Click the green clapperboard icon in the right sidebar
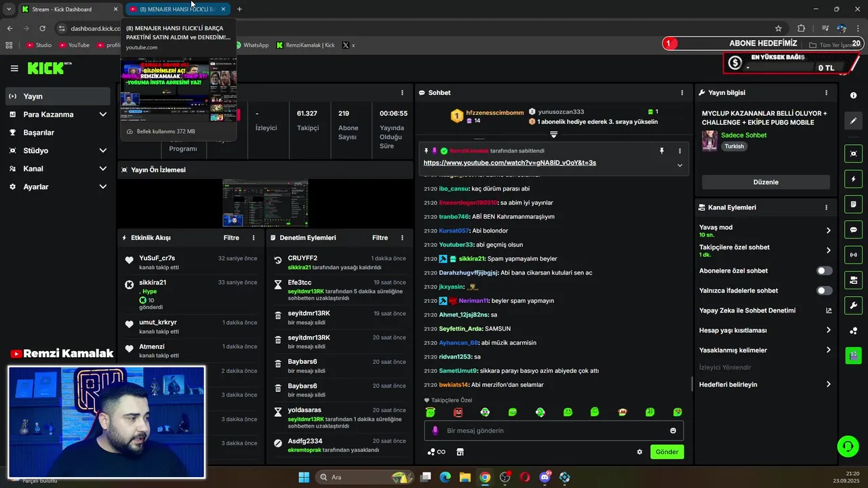 point(853,354)
